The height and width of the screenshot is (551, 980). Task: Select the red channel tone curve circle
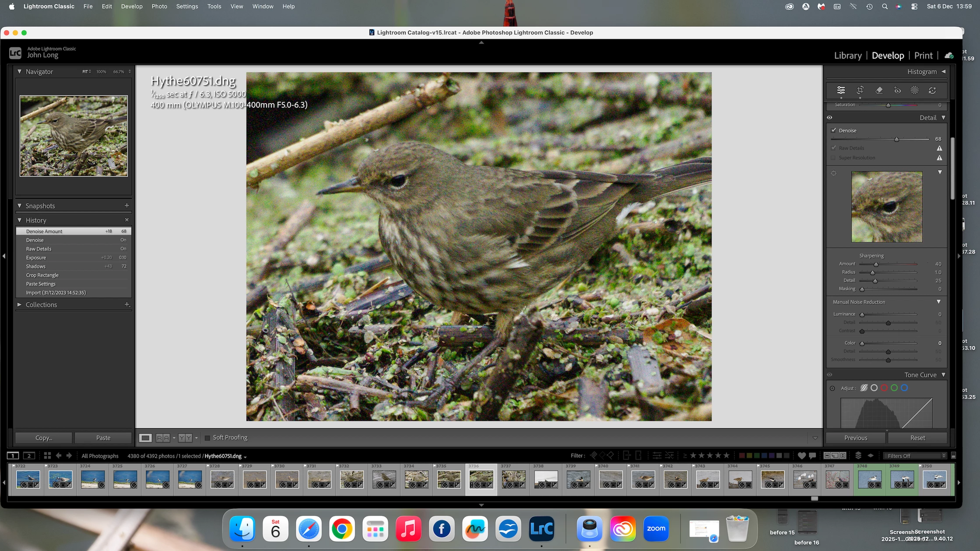(884, 388)
